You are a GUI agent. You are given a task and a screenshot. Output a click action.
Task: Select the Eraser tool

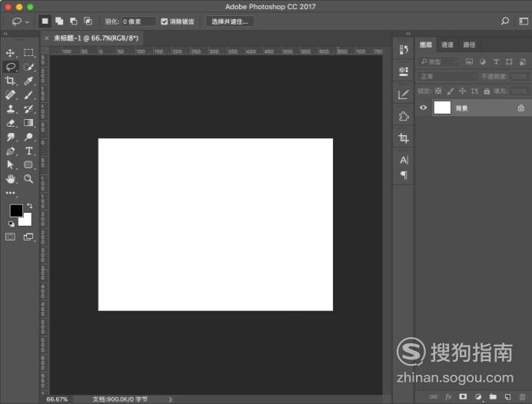[x=11, y=123]
